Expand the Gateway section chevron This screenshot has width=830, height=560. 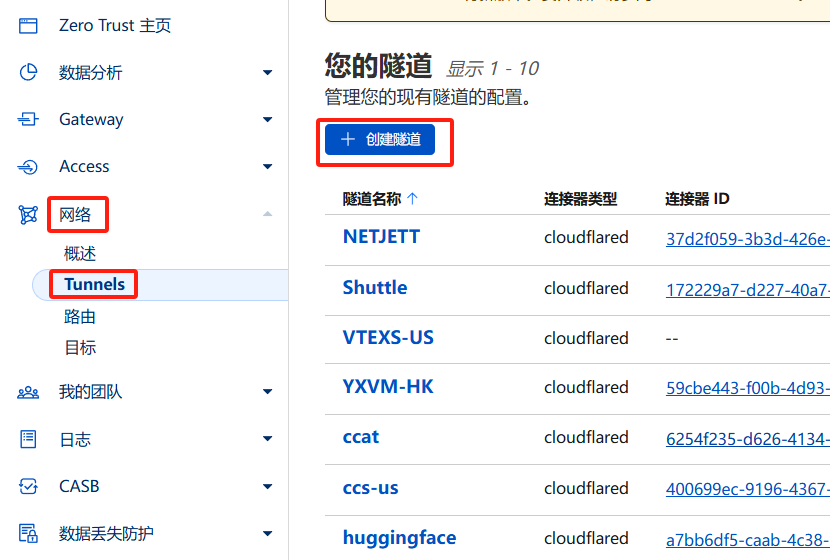pyautogui.click(x=267, y=120)
